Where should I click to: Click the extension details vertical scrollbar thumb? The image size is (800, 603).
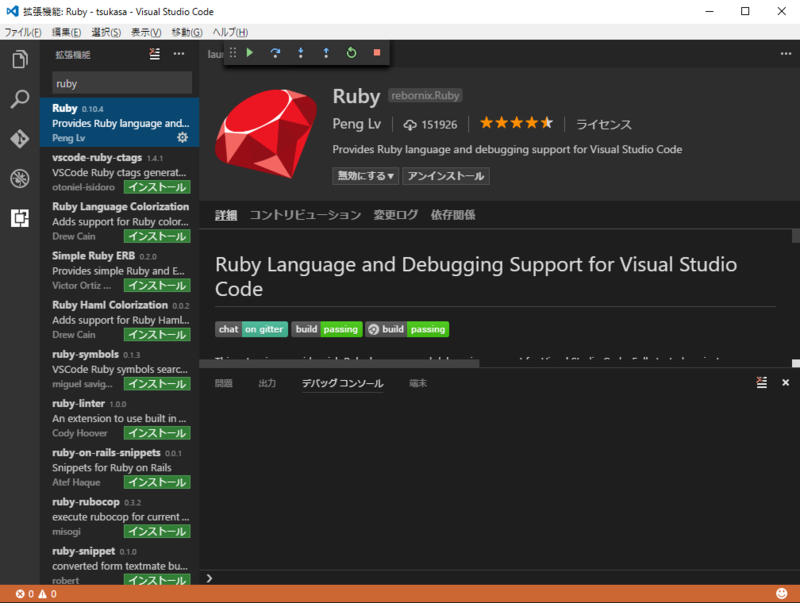[x=795, y=236]
